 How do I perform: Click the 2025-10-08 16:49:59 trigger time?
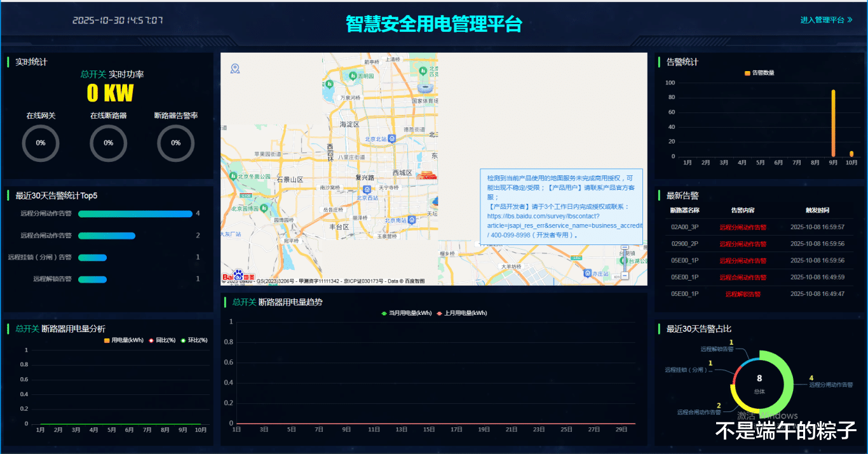click(x=817, y=277)
